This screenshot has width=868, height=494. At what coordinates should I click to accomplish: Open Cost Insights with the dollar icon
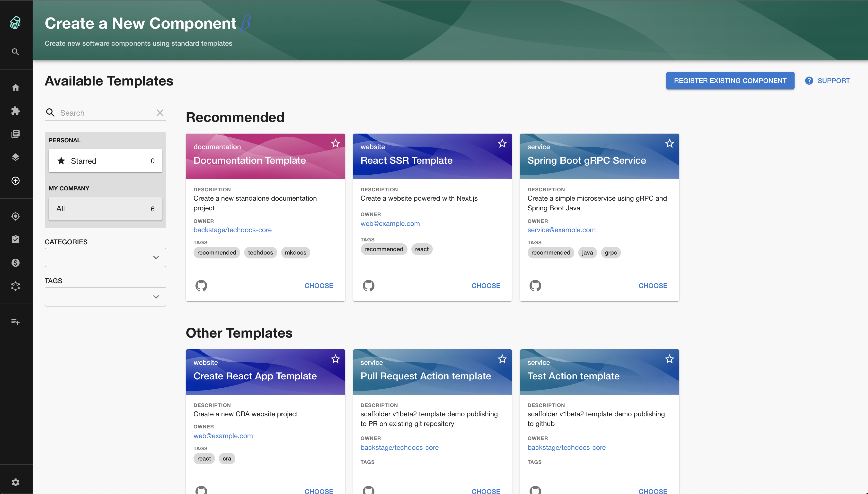coord(15,262)
